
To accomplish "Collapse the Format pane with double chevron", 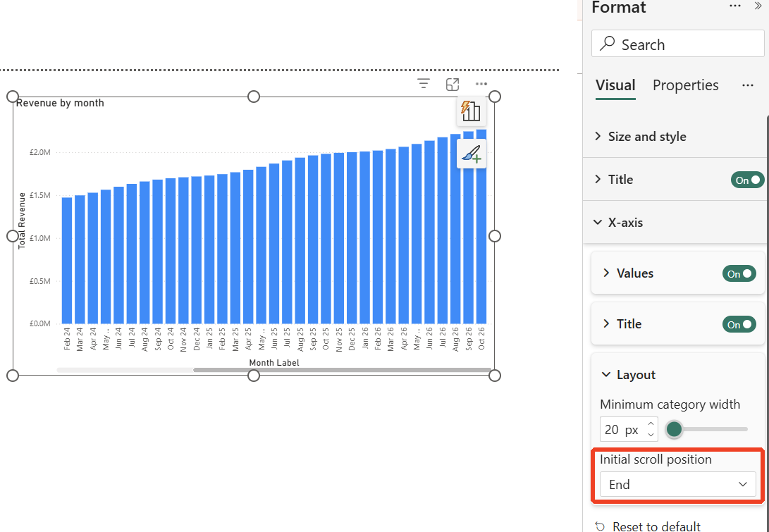I will pos(758,6).
